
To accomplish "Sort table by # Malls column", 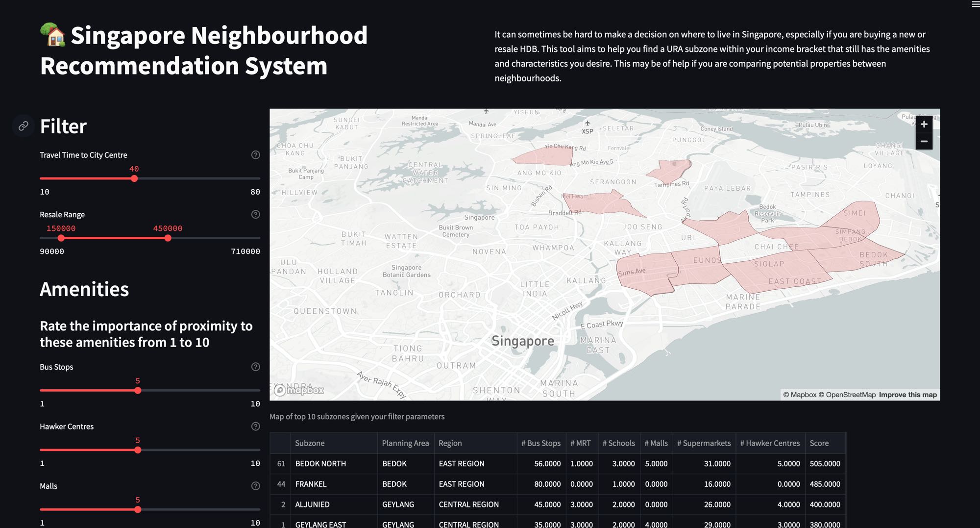I will coord(656,443).
